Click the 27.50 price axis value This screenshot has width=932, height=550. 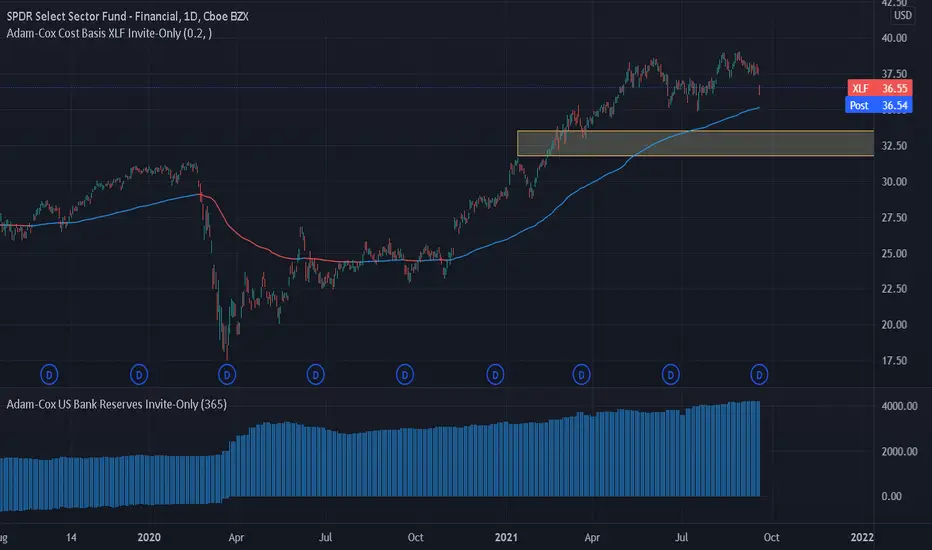coord(894,218)
